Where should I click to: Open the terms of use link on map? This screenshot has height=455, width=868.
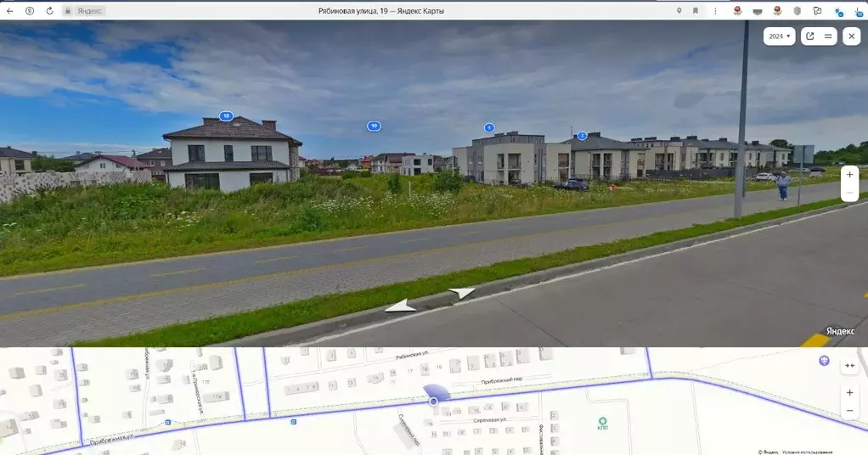click(807, 452)
